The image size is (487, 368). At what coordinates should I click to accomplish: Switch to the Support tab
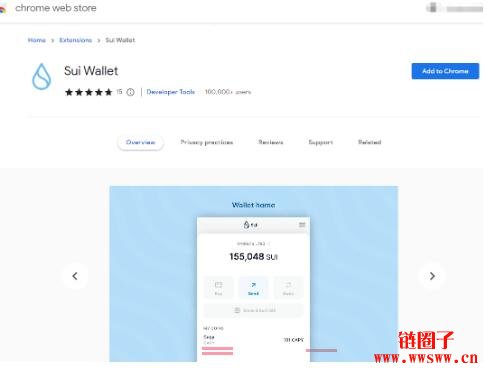coord(321,142)
